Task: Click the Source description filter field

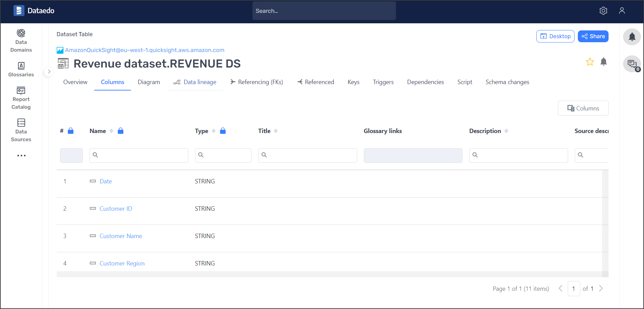Action: [x=592, y=155]
